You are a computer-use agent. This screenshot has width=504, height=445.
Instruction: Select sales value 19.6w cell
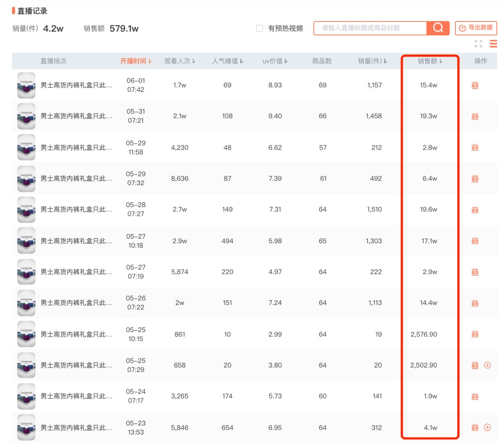pyautogui.click(x=428, y=209)
